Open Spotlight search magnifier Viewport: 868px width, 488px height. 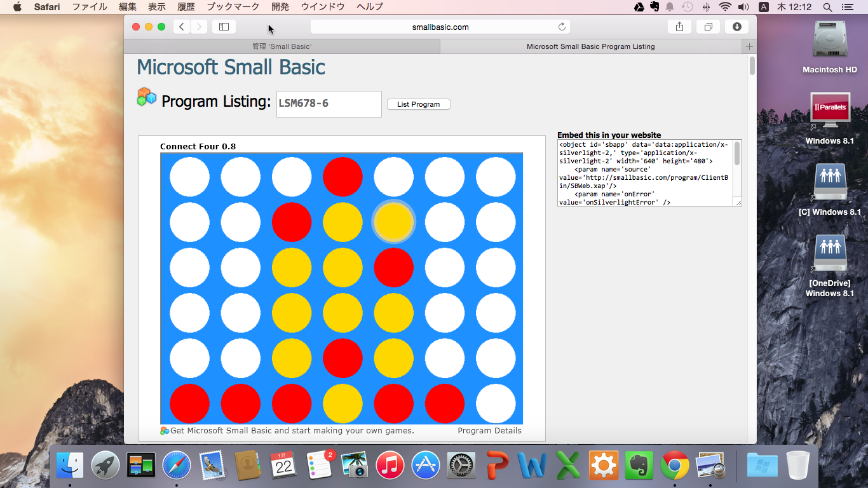[x=827, y=7]
